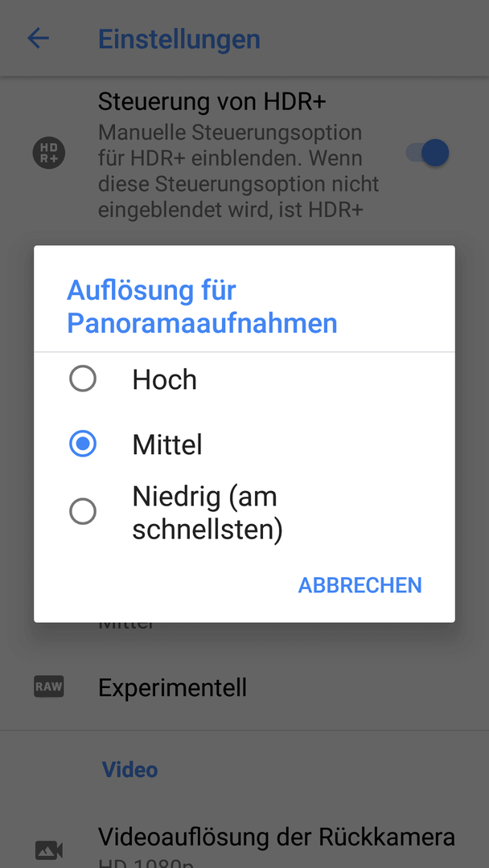Click the Steuerung von HDR+ title
The height and width of the screenshot is (868, 489).
tap(212, 102)
